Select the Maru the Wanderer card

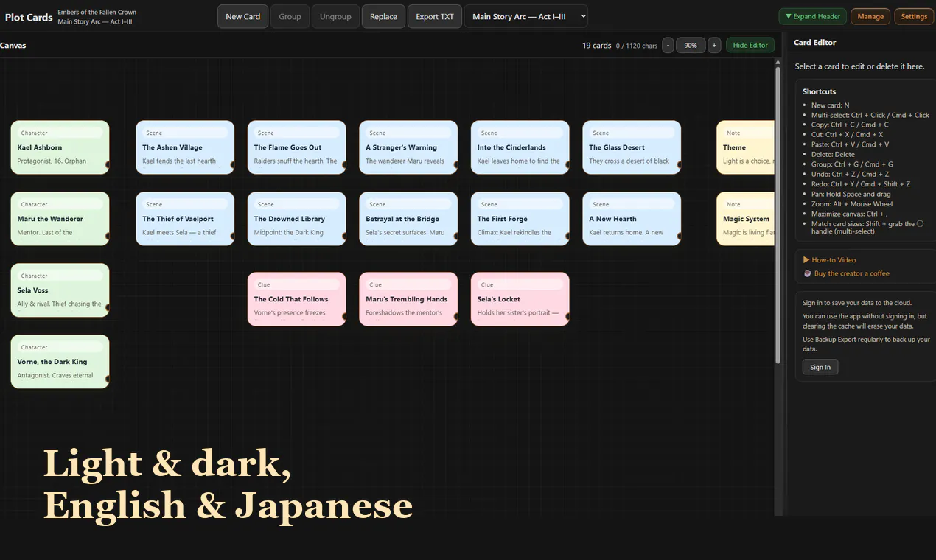(60, 219)
